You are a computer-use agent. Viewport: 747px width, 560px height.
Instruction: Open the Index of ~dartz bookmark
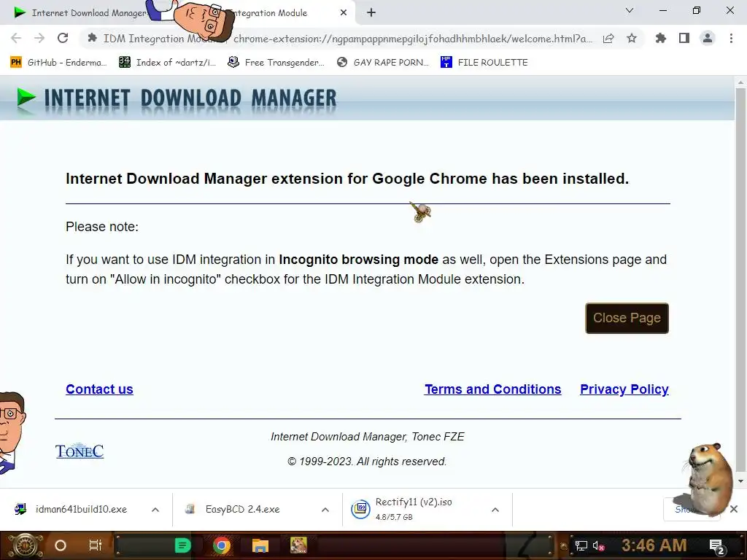167,63
